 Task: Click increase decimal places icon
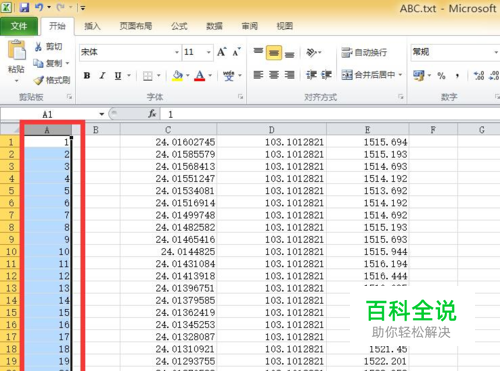pyautogui.click(x=479, y=76)
